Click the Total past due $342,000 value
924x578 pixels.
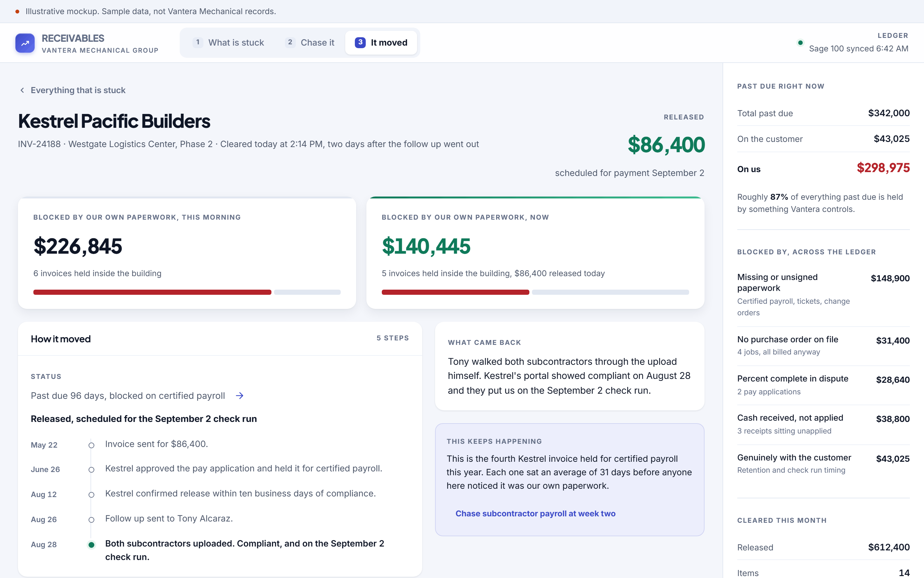(888, 113)
